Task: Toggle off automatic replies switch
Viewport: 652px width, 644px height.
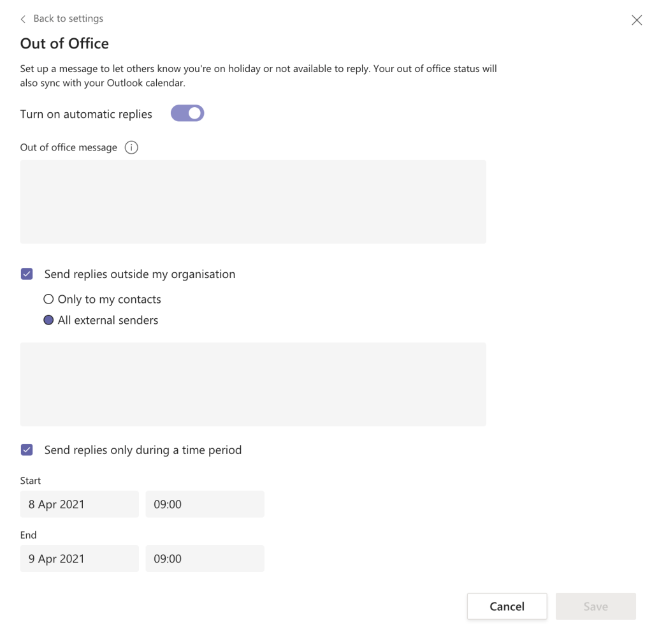Action: (187, 113)
